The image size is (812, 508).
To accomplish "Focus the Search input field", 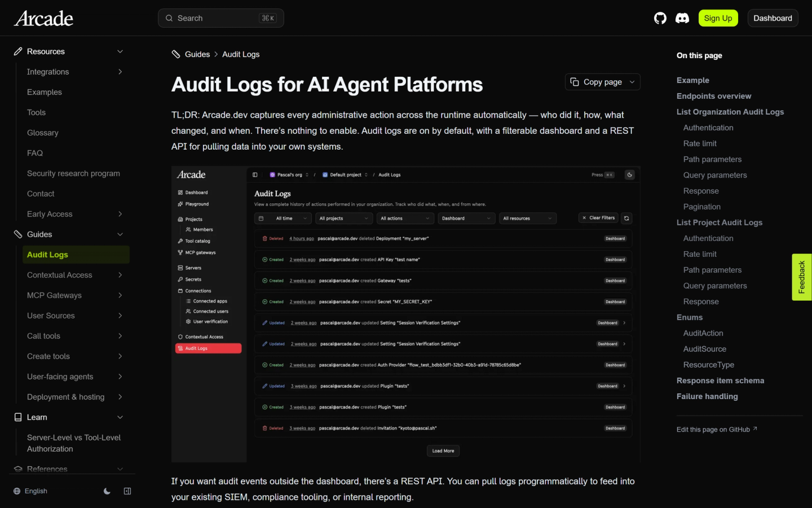I will click(221, 18).
